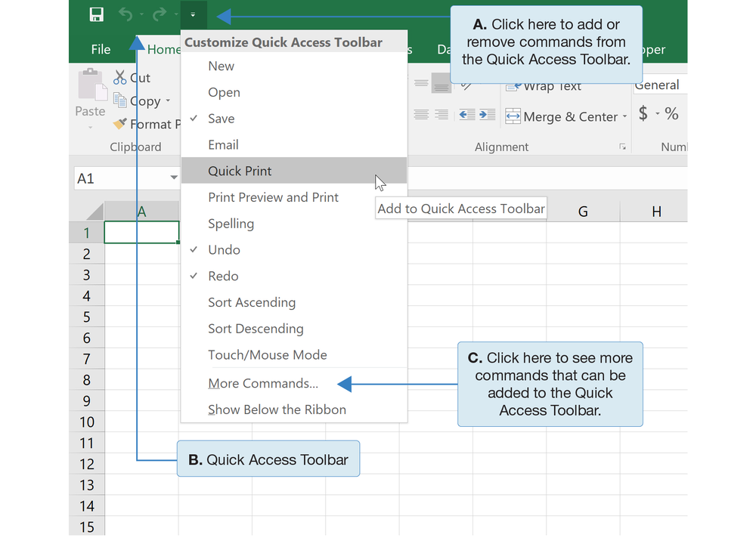Uncheck Redo in the customize menu
The height and width of the screenshot is (541, 756).
pyautogui.click(x=223, y=277)
